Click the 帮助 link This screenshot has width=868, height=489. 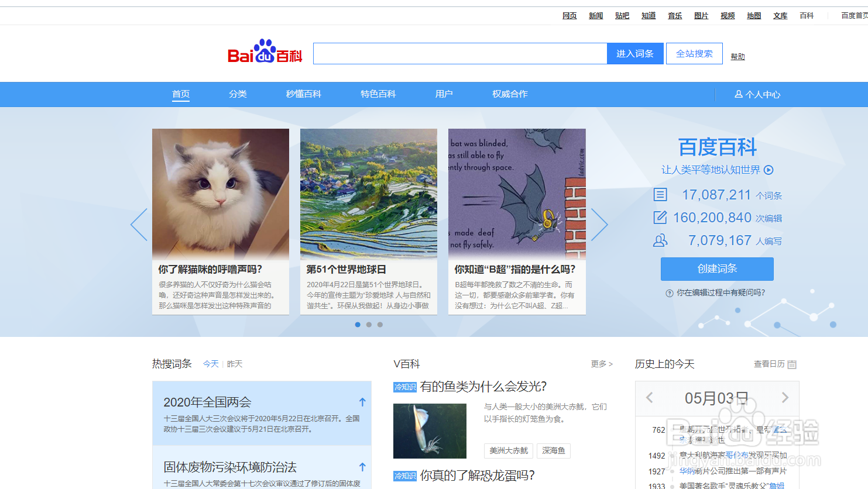[x=737, y=57]
